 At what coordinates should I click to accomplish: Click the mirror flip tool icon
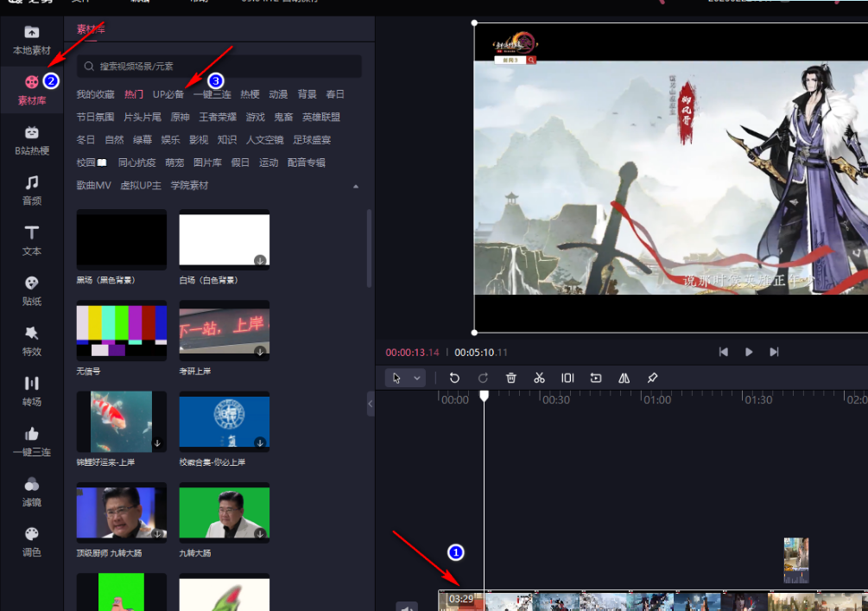(x=624, y=378)
